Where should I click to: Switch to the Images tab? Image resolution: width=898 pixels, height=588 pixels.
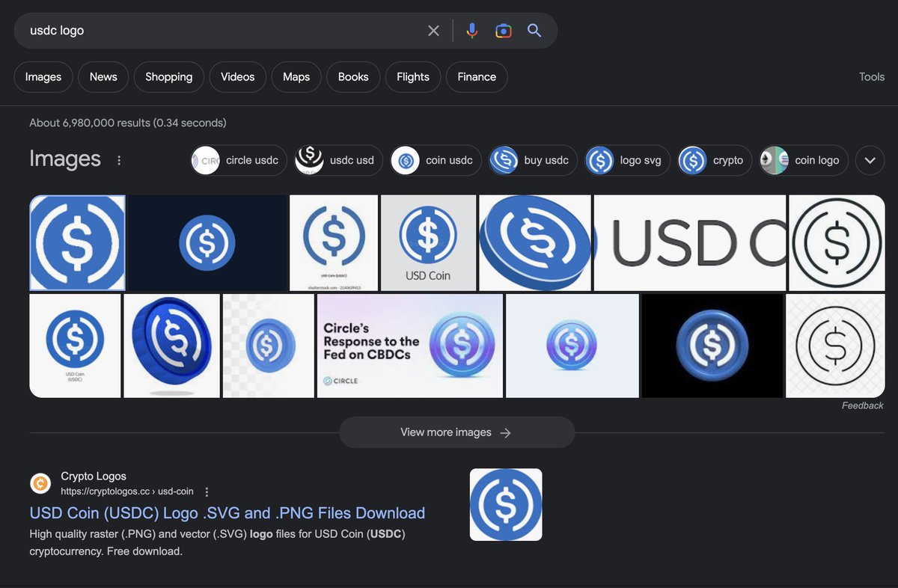click(x=43, y=77)
